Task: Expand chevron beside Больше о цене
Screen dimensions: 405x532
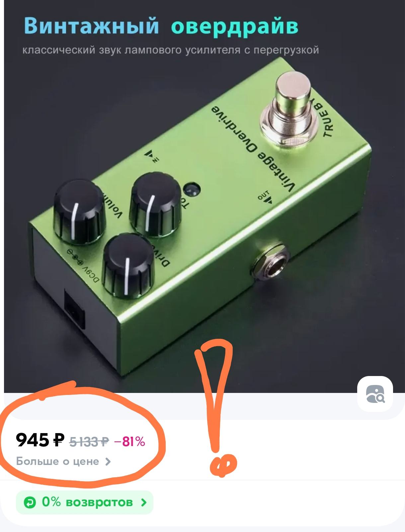Action: (108, 462)
